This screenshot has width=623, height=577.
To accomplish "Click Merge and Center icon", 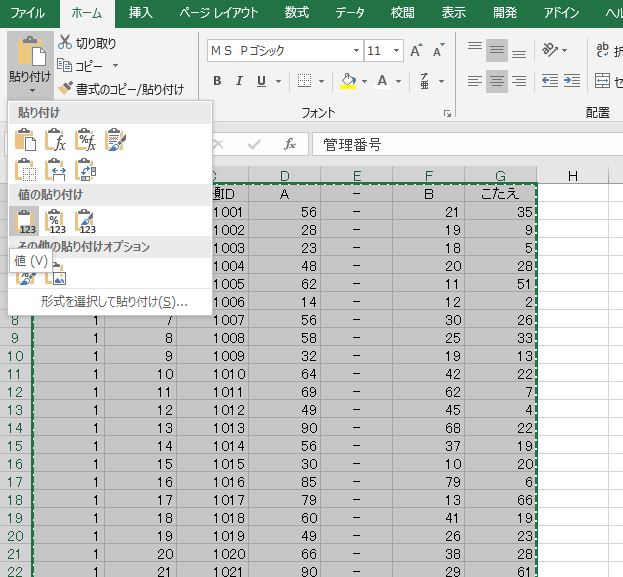I will [602, 81].
